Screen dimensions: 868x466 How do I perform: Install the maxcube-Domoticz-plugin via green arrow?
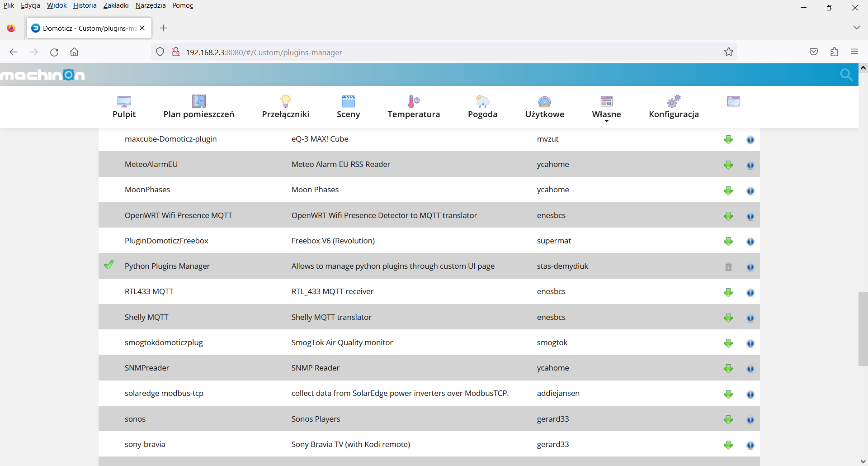pos(728,140)
